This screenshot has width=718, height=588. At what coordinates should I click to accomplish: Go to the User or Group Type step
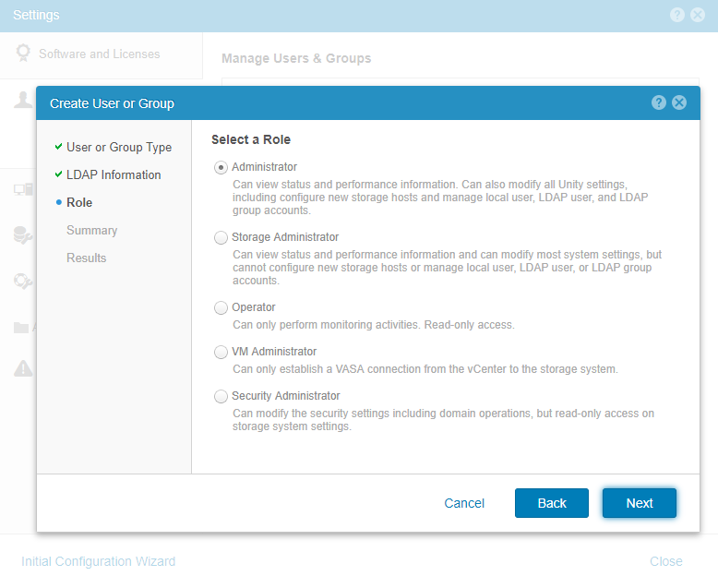pyautogui.click(x=119, y=147)
